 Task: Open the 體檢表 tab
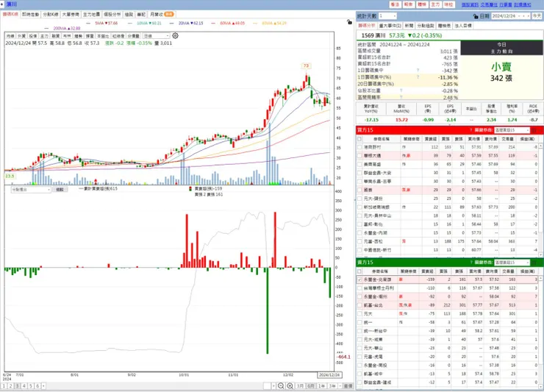pos(444,26)
